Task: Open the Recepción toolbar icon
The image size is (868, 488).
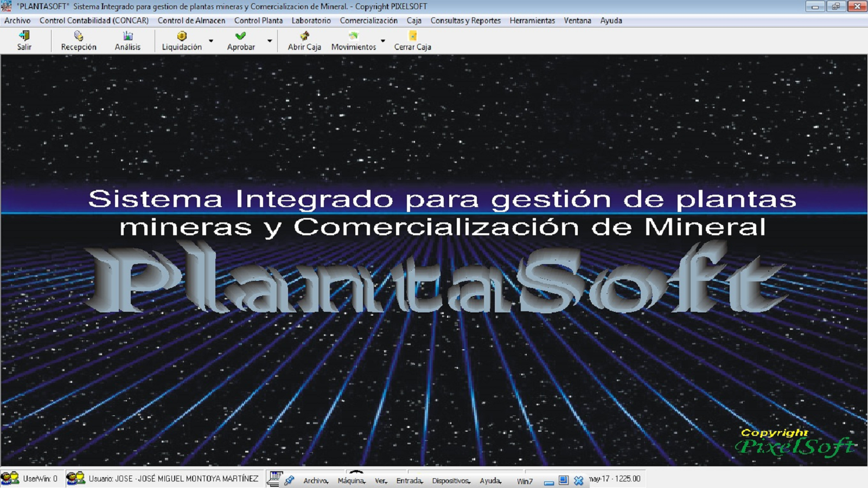Action: point(79,36)
